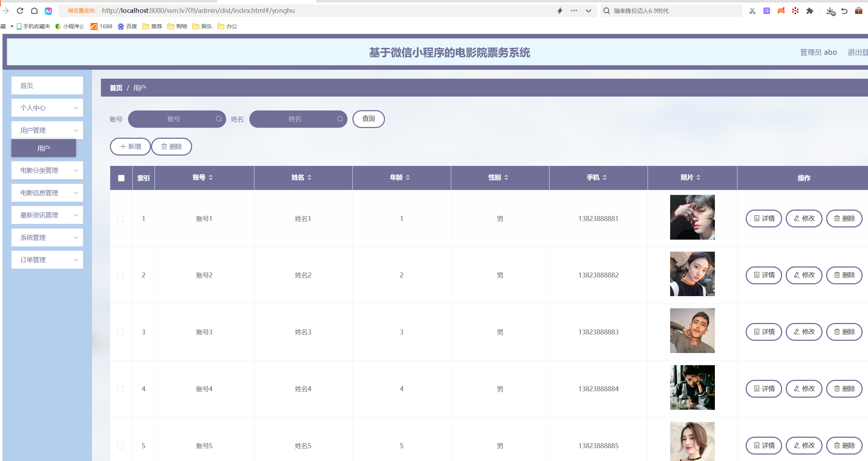The width and height of the screenshot is (868, 461).
Task: Expand the 电影信息管理 sidebar menu
Action: tap(47, 193)
